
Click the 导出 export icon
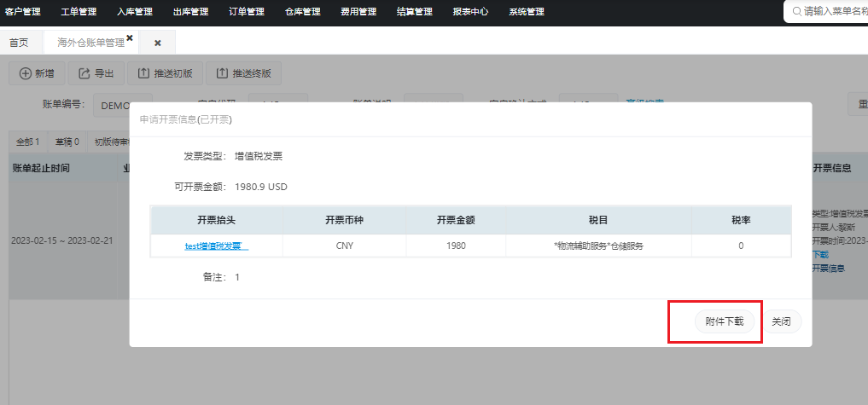point(84,73)
